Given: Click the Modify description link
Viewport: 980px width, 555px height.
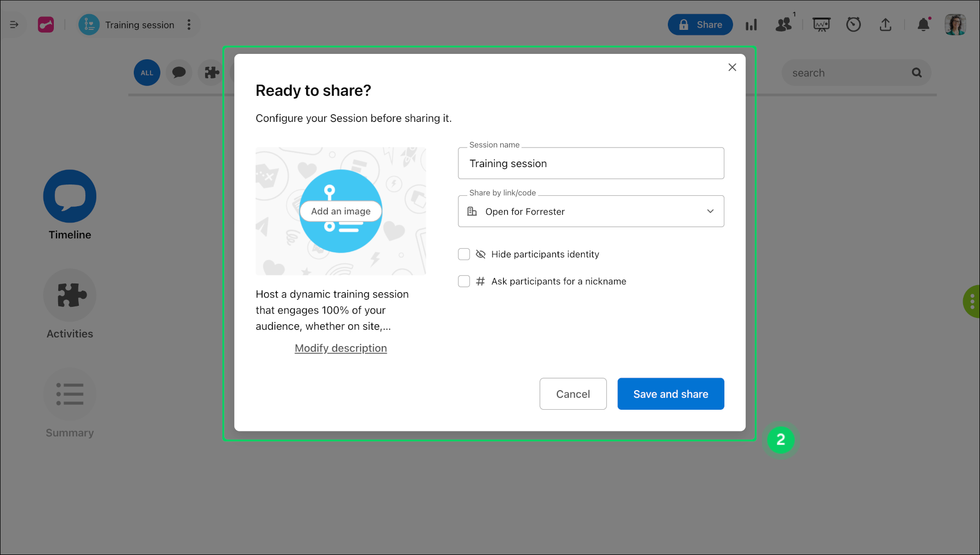Looking at the screenshot, I should click(x=341, y=348).
